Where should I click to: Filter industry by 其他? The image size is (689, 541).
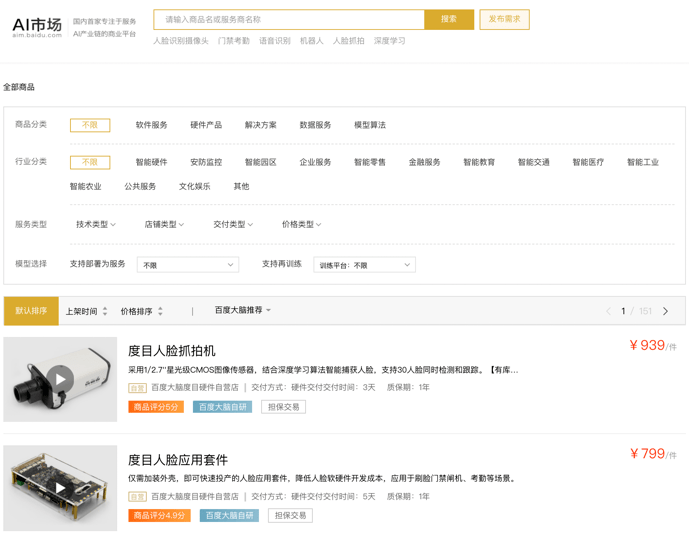241,187
